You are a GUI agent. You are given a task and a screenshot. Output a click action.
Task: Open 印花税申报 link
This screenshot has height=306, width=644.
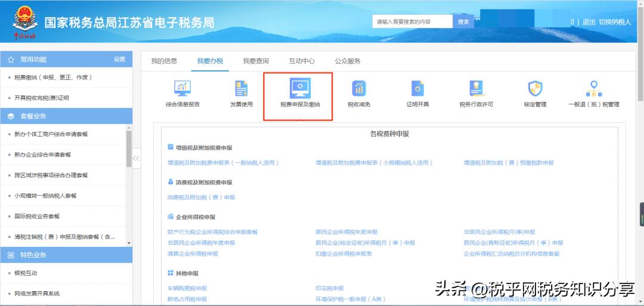click(329, 288)
